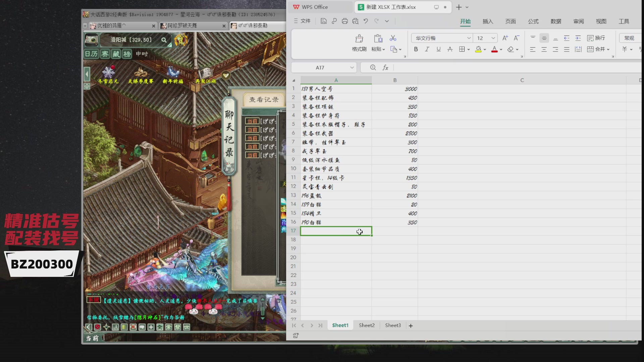
Task: Toggle Underline formatting
Action: point(438,49)
